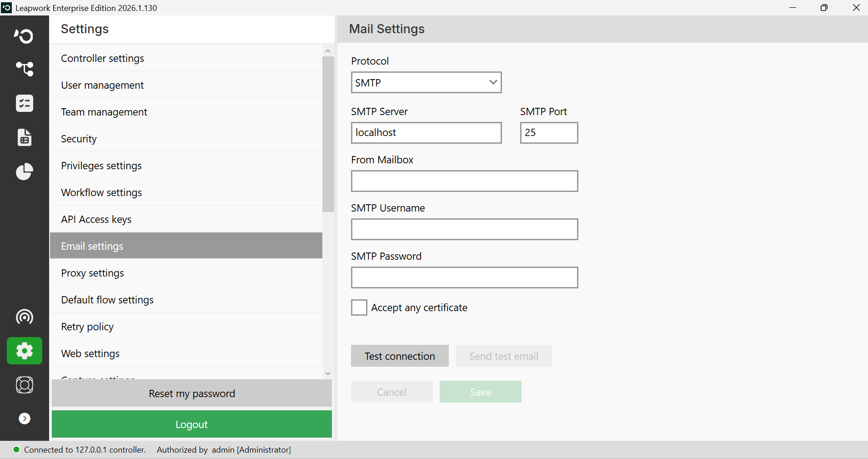
Task: Minimize the Leapwork window
Action: [793, 8]
